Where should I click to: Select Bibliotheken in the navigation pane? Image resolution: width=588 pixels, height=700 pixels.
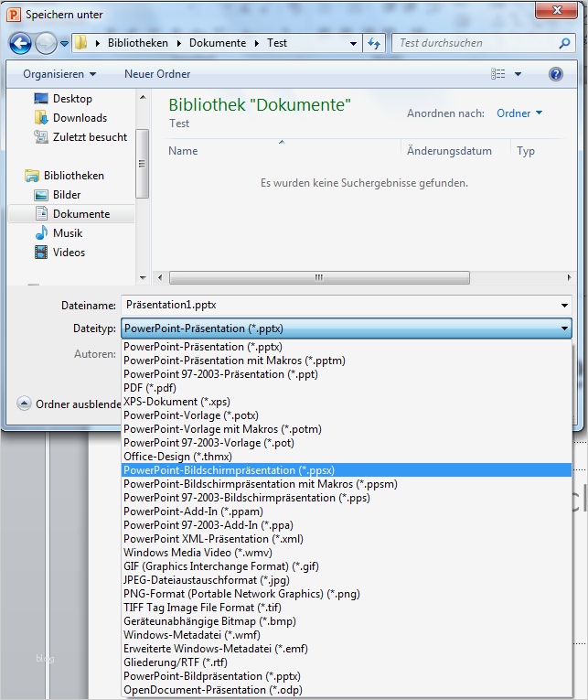point(73,176)
